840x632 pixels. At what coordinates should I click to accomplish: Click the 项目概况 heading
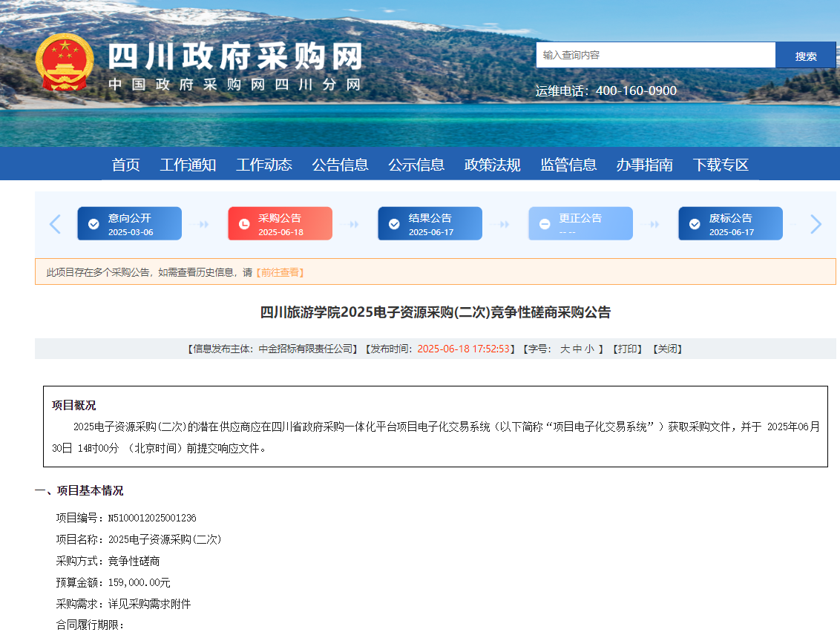pos(73,405)
